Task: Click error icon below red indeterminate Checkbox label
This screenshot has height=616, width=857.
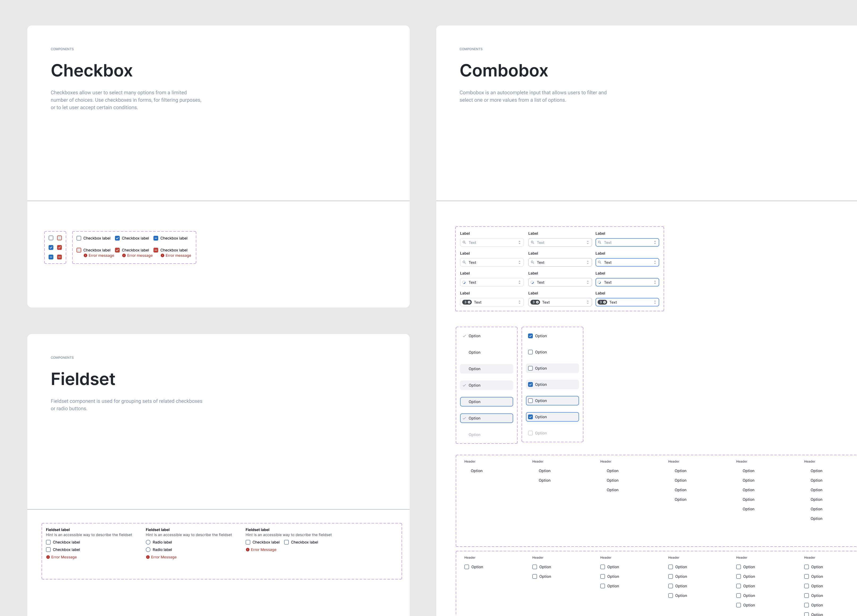Action: pyautogui.click(x=162, y=255)
